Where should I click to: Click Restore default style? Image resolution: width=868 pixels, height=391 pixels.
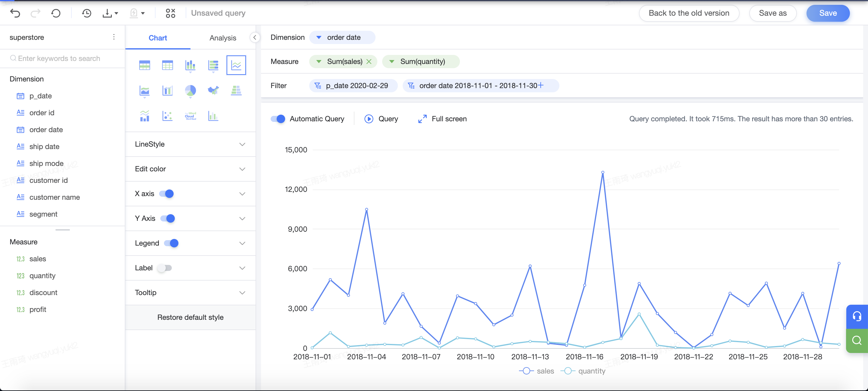coord(190,317)
